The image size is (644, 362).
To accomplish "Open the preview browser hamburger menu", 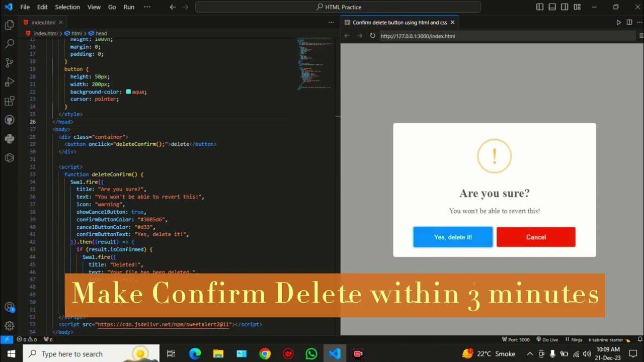I will click(x=641, y=36).
